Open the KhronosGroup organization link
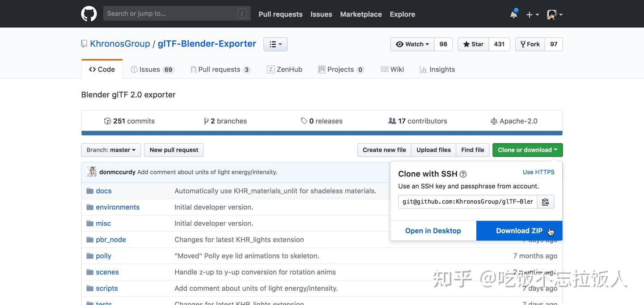The width and height of the screenshot is (644, 305). coord(120,43)
